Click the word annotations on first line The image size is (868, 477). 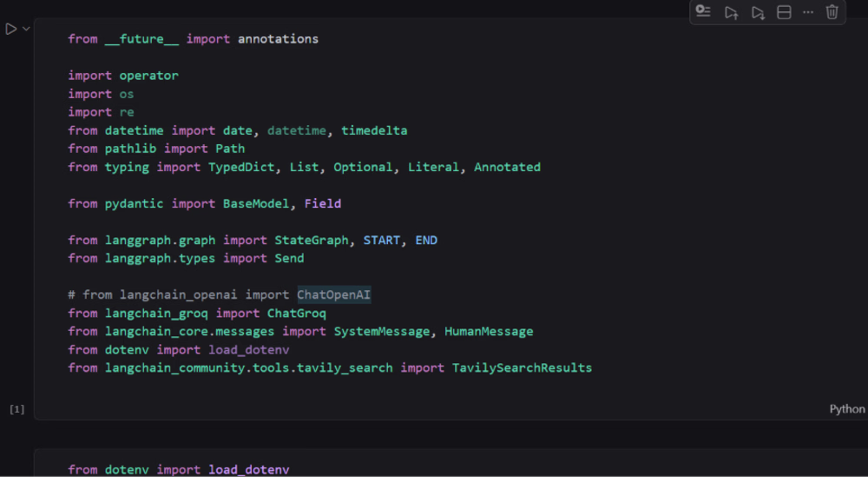pyautogui.click(x=278, y=39)
